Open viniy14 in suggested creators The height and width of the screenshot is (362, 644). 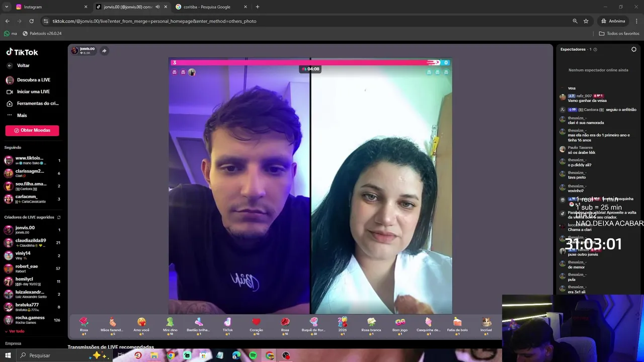[32, 255]
